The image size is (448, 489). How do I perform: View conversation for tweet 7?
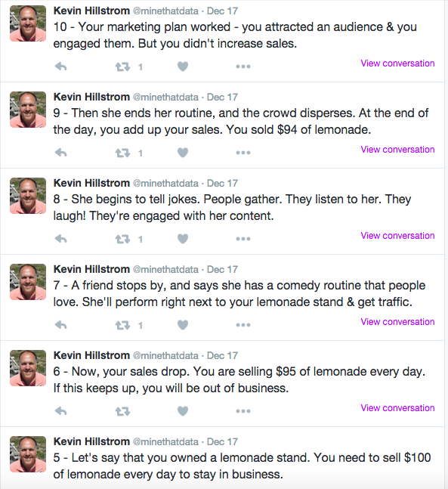[x=397, y=322]
